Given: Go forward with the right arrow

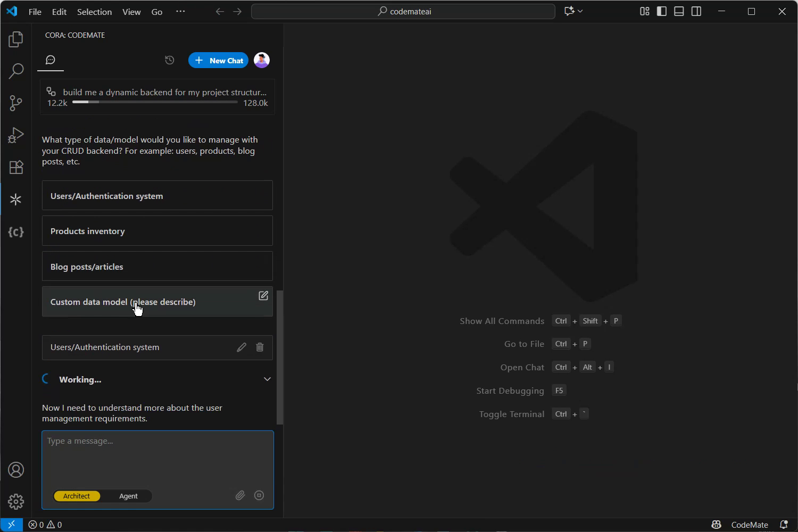Looking at the screenshot, I should click(x=237, y=11).
